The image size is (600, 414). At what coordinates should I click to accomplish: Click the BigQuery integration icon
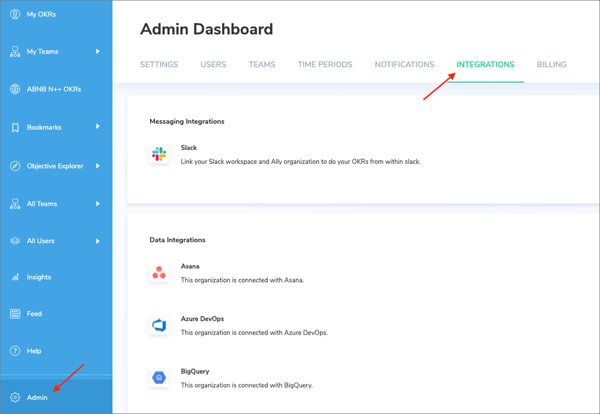pyautogui.click(x=159, y=377)
